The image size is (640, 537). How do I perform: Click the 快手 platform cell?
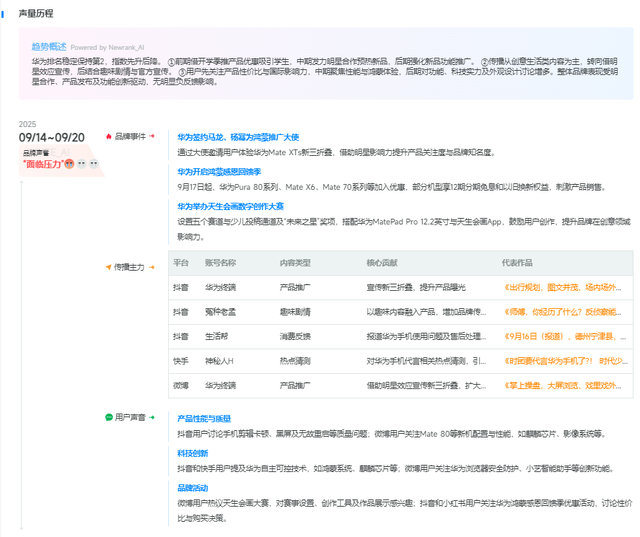coord(181,361)
